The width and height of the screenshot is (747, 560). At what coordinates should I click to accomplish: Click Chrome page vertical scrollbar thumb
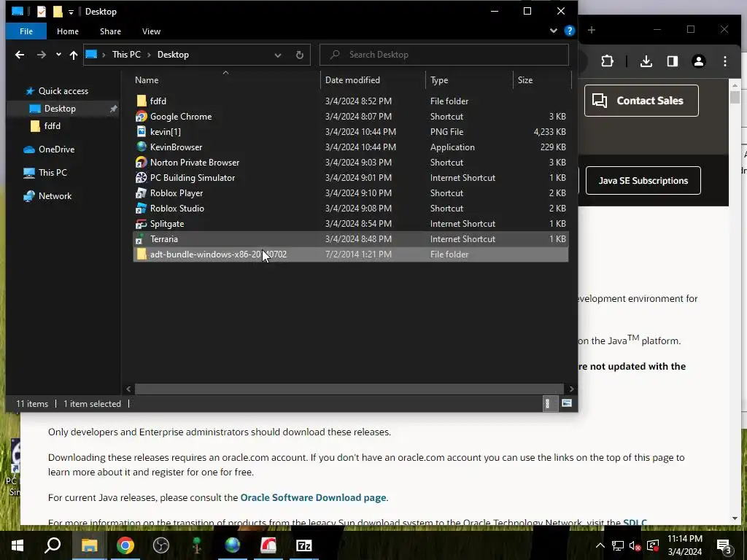tap(735, 97)
